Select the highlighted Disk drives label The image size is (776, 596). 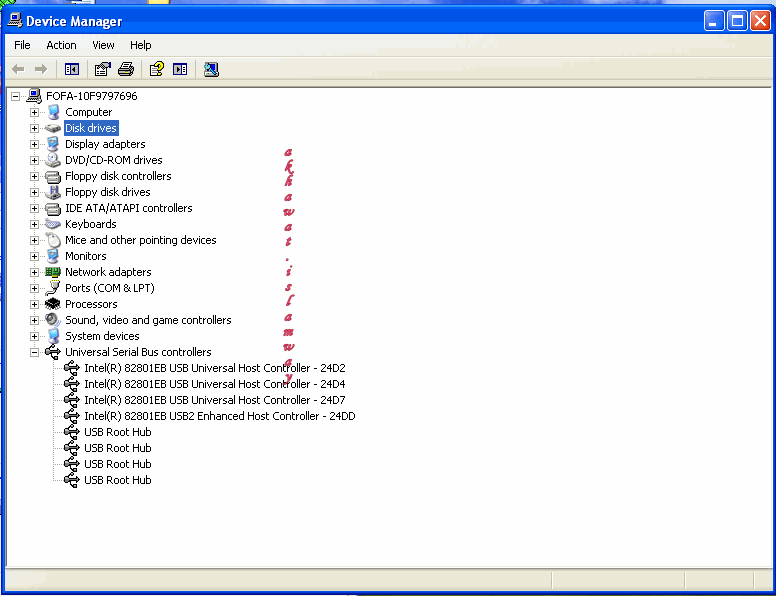coord(91,128)
